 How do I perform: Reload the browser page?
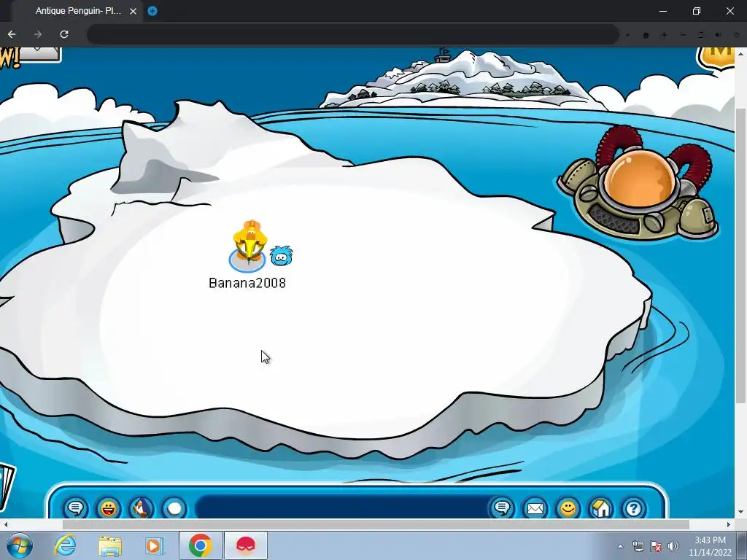[x=64, y=34]
